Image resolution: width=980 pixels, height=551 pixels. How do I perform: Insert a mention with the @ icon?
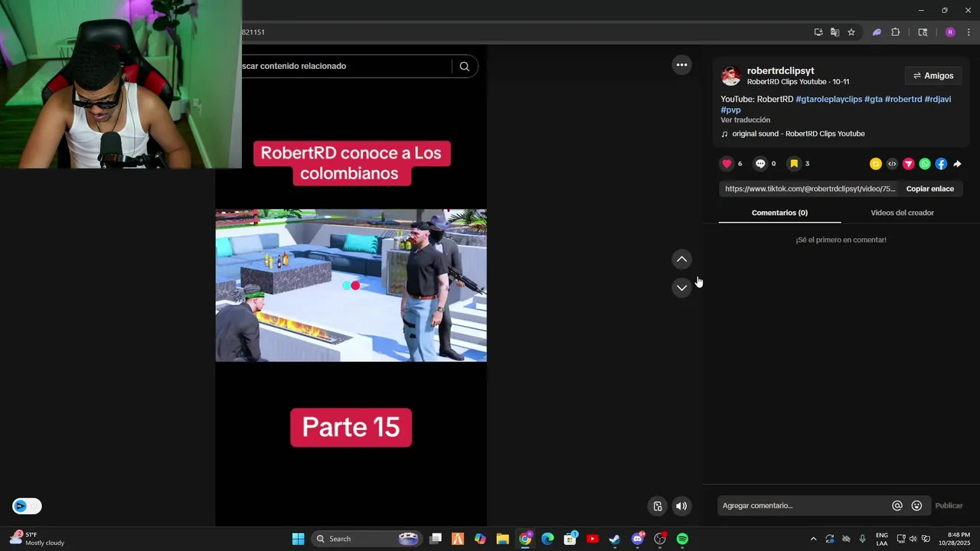(897, 506)
